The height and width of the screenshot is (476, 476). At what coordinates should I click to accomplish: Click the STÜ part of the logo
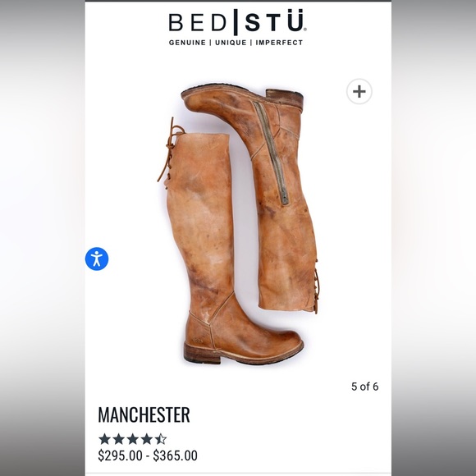[x=274, y=21]
